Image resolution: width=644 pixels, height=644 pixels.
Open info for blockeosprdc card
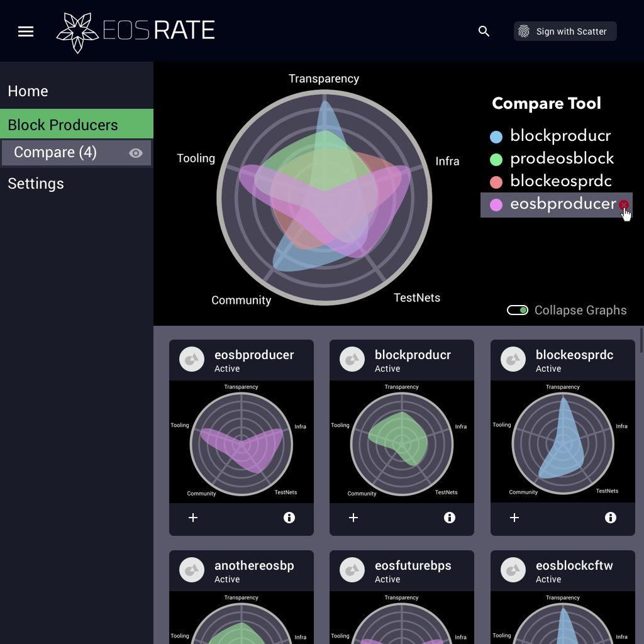point(611,518)
